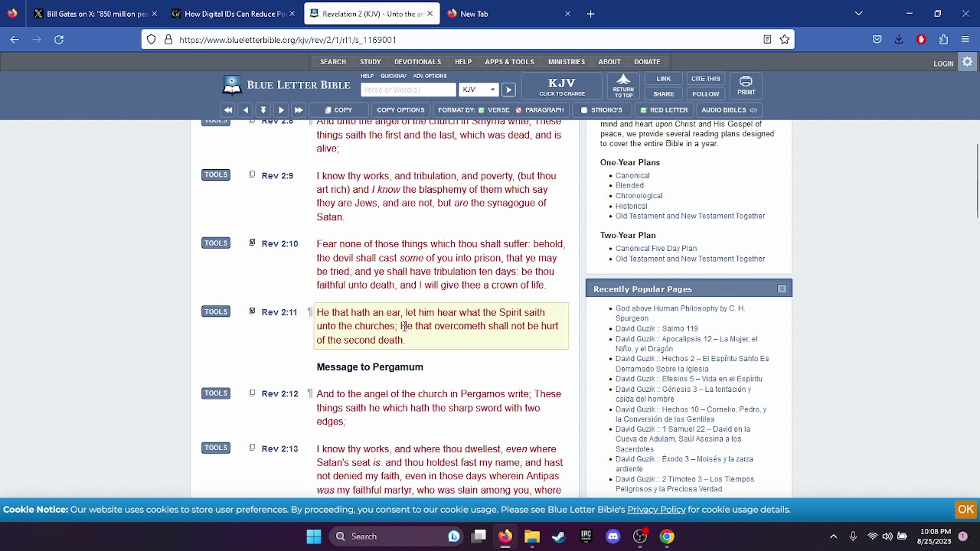Toggle Firefox reader view icon

767,39
